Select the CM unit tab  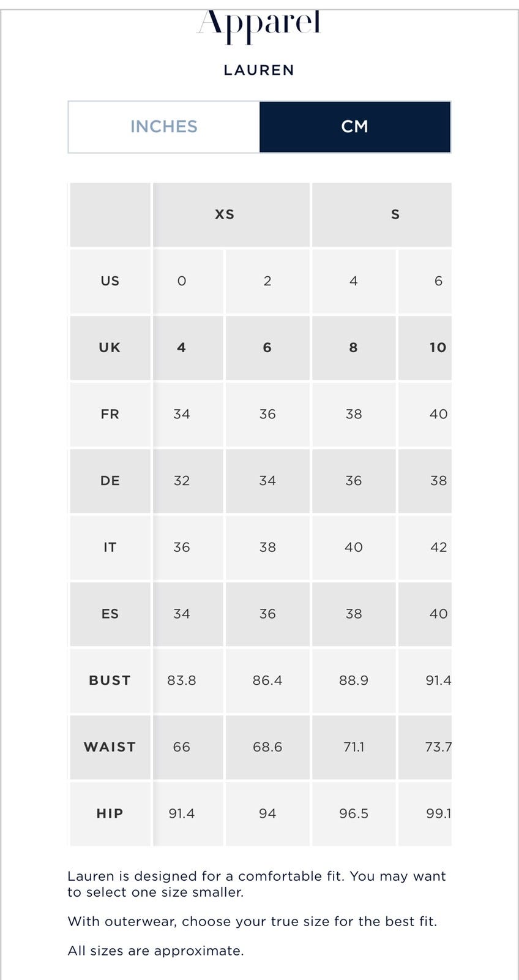coord(355,127)
